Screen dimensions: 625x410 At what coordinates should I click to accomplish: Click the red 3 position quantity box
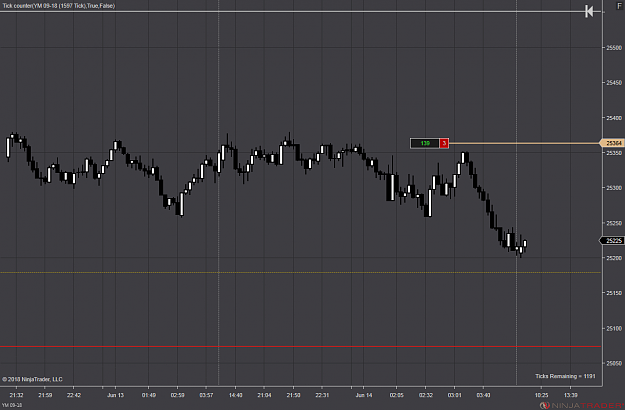[x=444, y=143]
